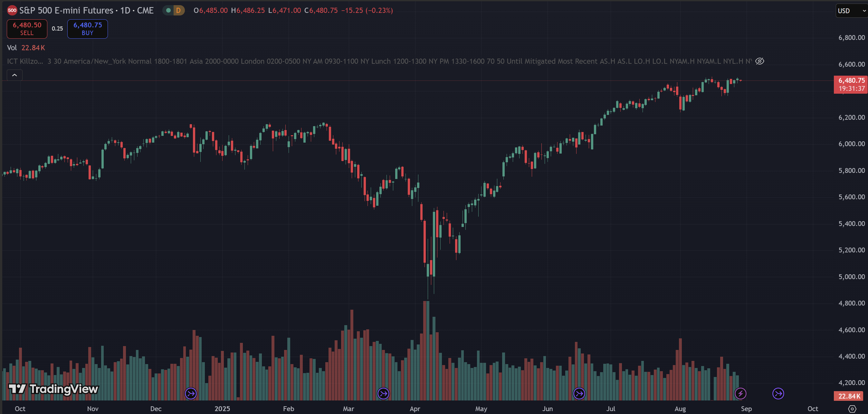Select the ICT Killzones indicator legend
The image size is (868, 414).
pyautogui.click(x=25, y=61)
